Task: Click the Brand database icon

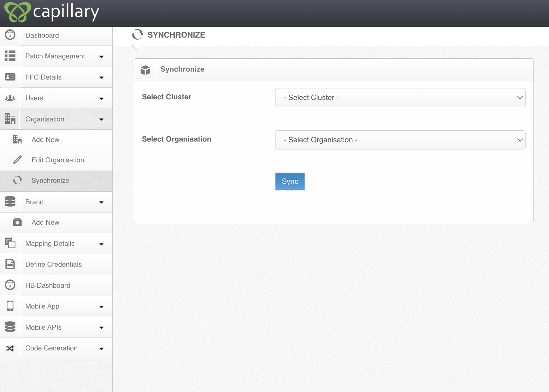Action: (x=10, y=201)
